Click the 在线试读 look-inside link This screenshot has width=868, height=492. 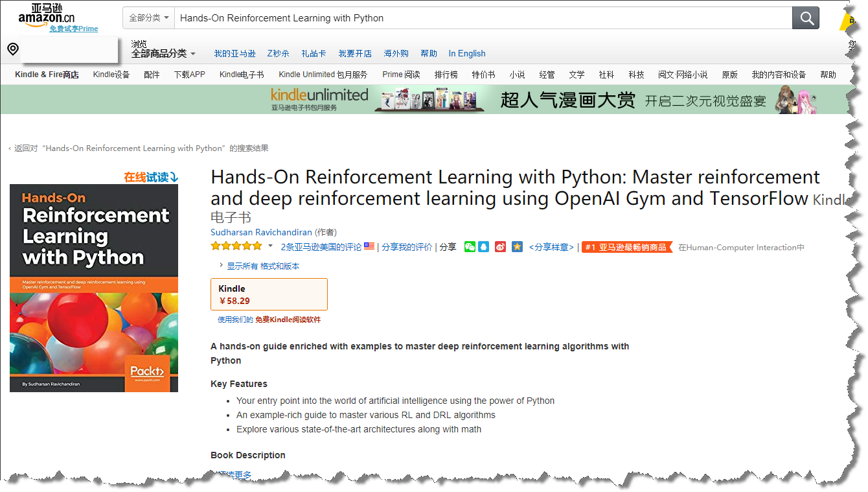151,177
